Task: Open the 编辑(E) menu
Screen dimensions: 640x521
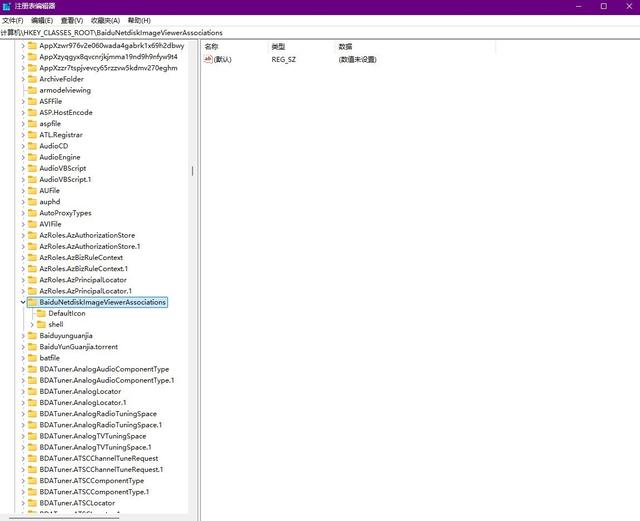Action: point(42,20)
